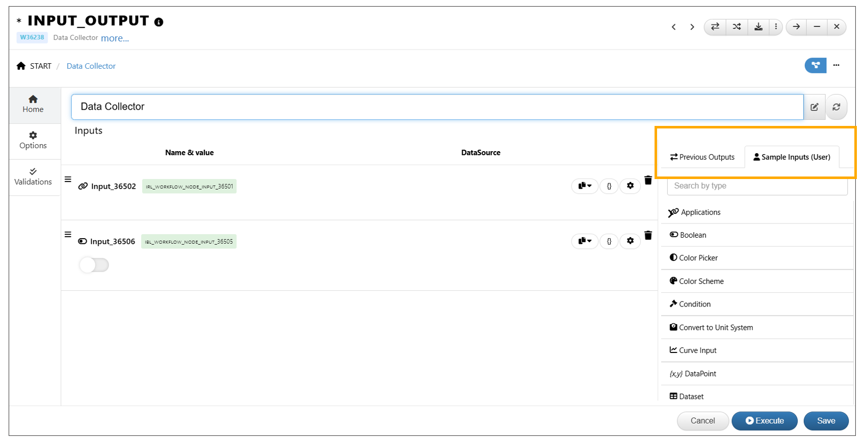Image resolution: width=868 pixels, height=442 pixels.
Task: Switch to the Previous Outputs tab
Action: [702, 157]
